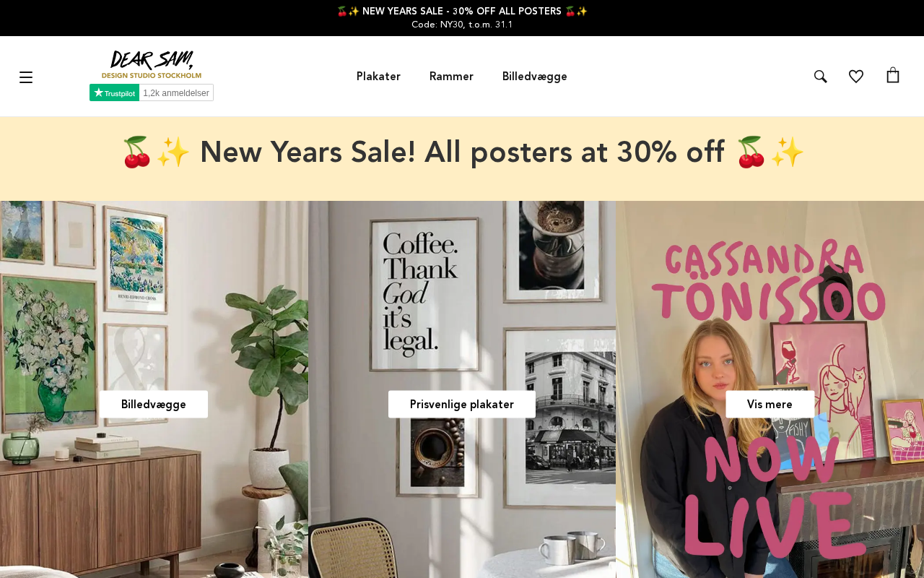The width and height of the screenshot is (924, 578).
Task: Click the Prisvenlige plakater button
Action: (462, 405)
